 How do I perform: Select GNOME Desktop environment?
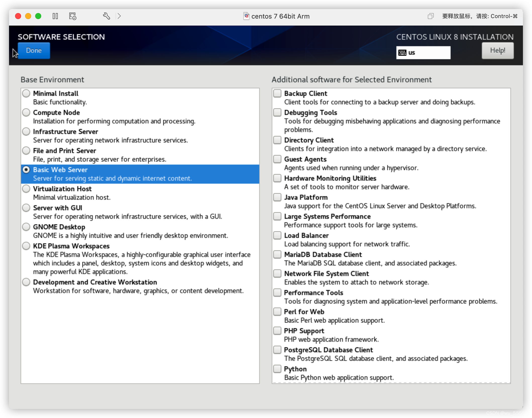26,227
